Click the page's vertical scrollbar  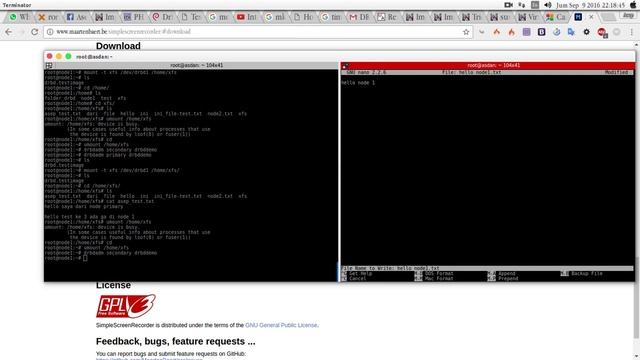click(x=637, y=298)
